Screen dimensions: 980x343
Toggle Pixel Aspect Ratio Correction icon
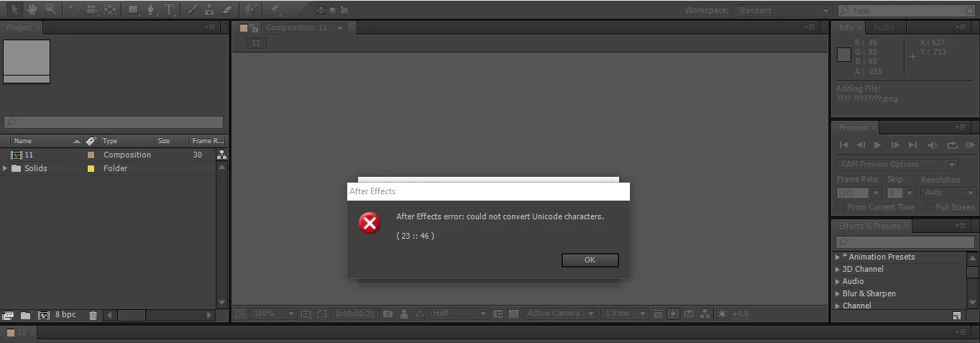click(x=659, y=314)
